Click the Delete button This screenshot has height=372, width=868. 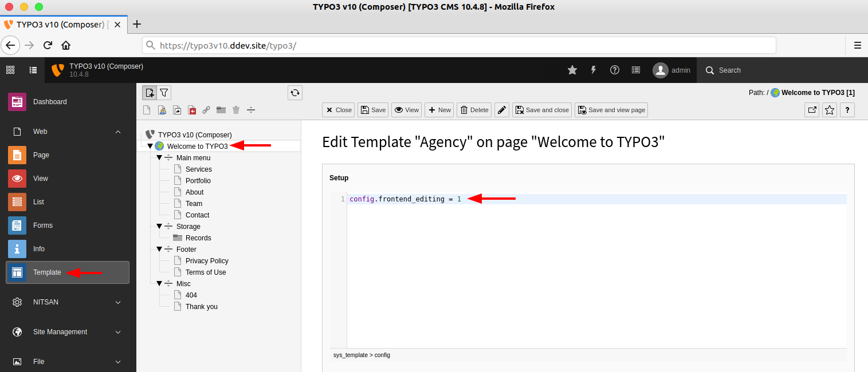[x=474, y=110]
